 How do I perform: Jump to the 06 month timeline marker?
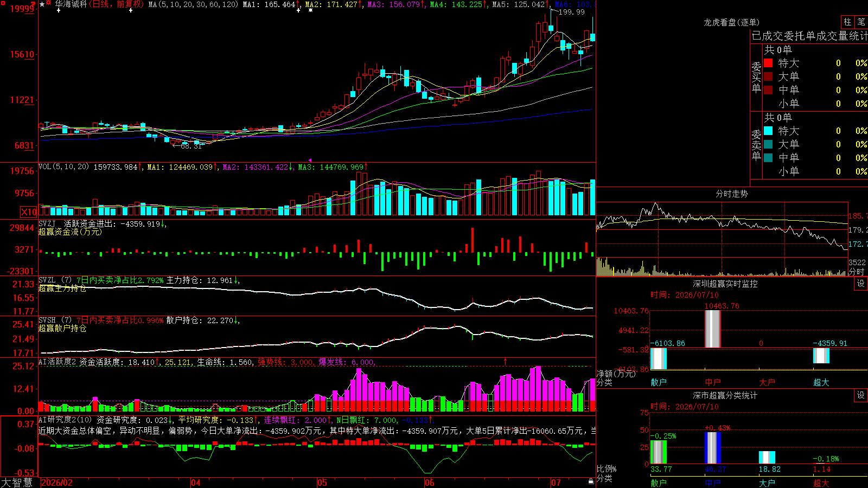(x=430, y=483)
